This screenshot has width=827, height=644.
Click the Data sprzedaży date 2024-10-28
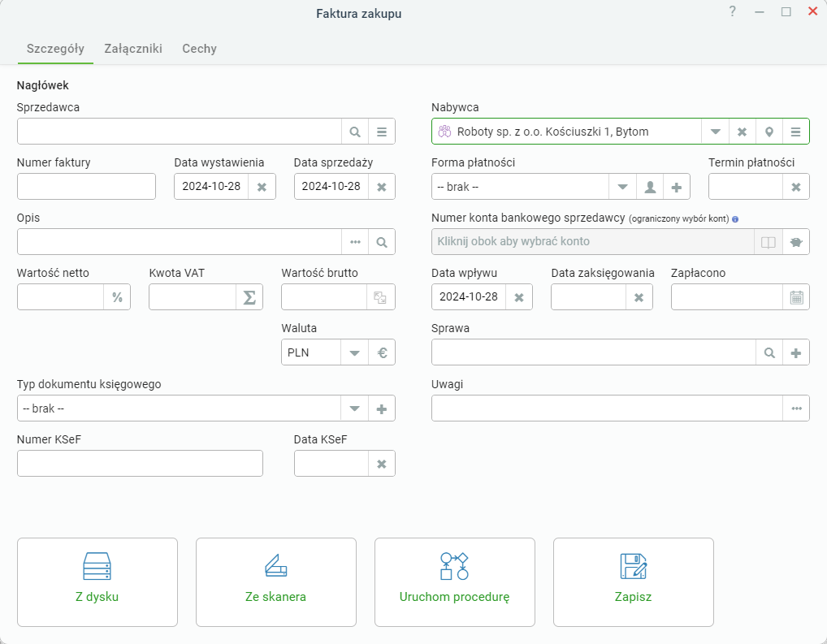331,187
